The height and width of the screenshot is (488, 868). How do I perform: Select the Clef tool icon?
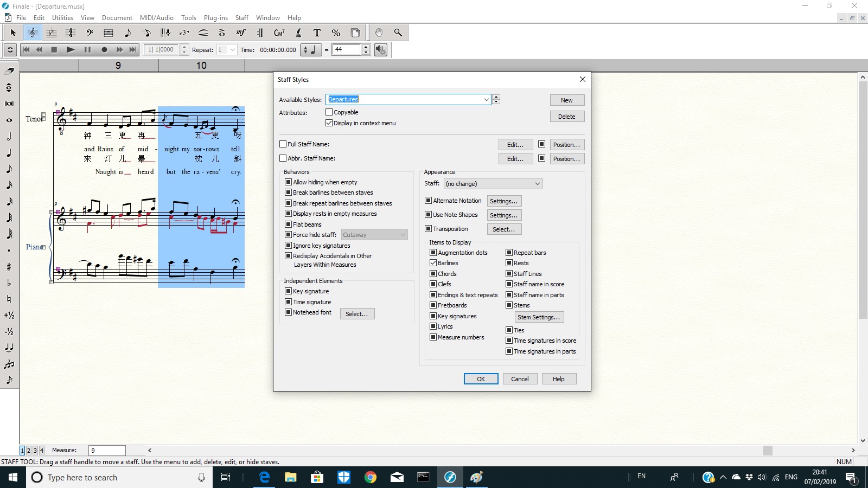(90, 33)
